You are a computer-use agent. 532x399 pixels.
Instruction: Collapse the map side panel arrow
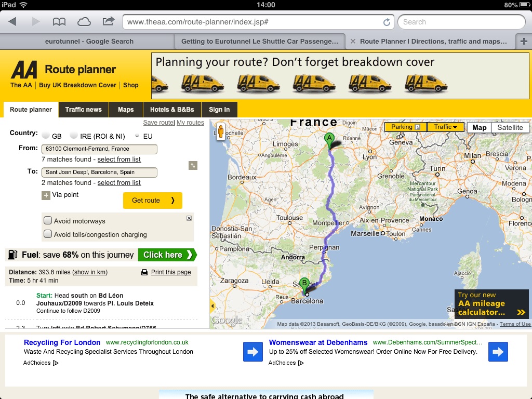click(x=212, y=306)
